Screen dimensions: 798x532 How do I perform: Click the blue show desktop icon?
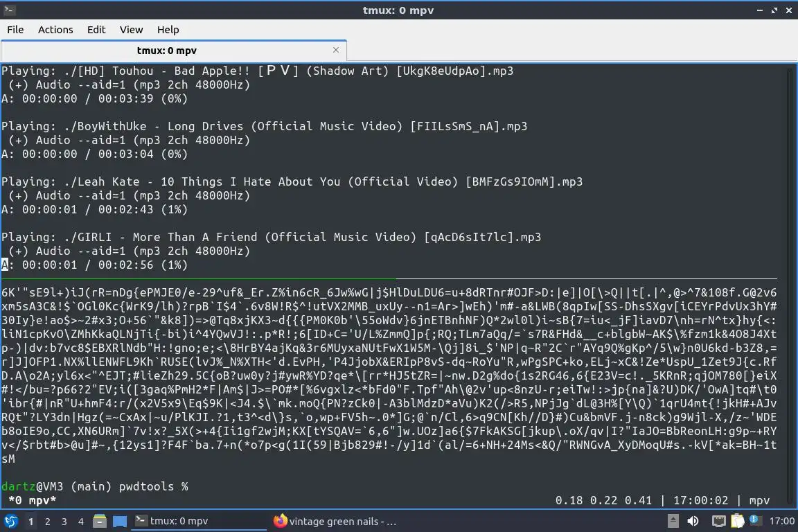click(120, 521)
